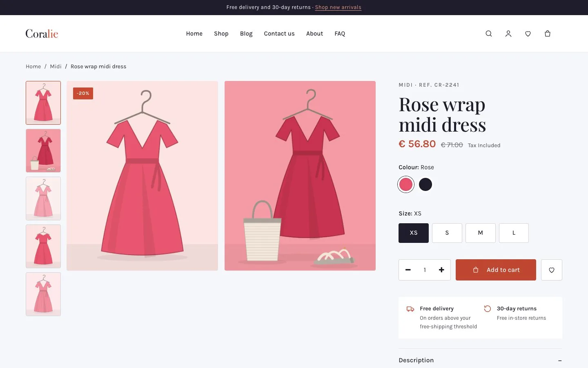Add product to wishlist via heart button

552,270
